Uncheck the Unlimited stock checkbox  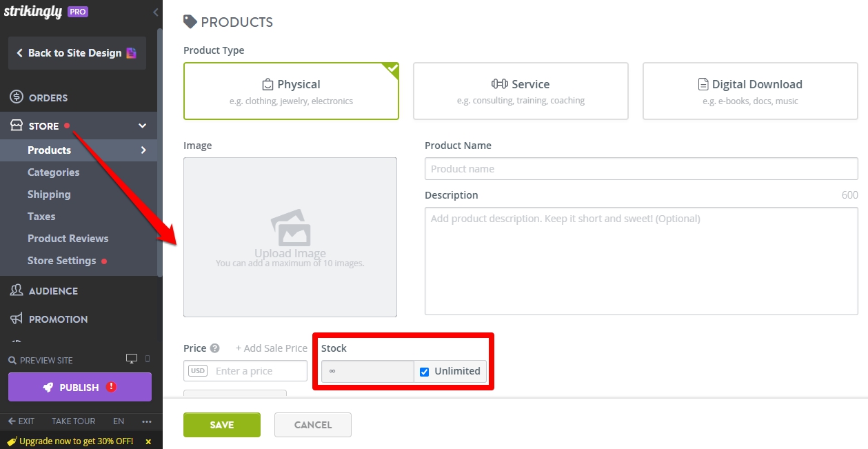point(425,371)
